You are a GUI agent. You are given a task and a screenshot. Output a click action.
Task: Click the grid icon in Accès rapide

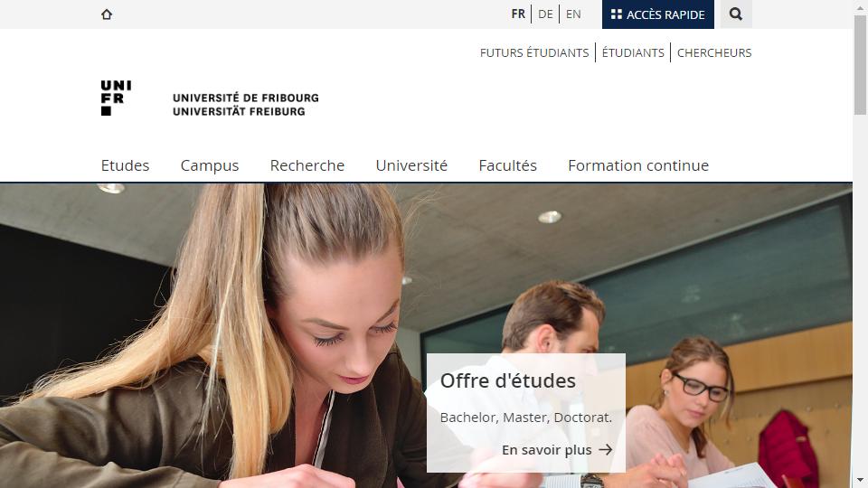[x=616, y=14]
